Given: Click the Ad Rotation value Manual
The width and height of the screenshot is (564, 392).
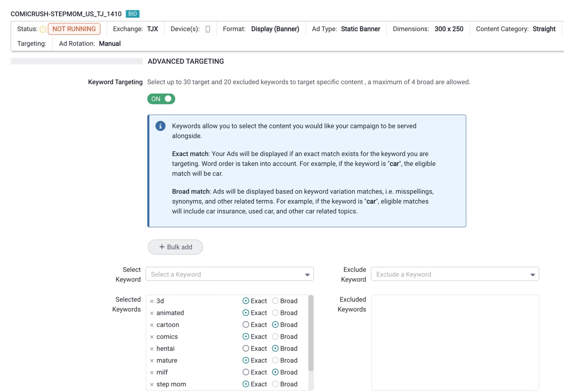Looking at the screenshot, I should (110, 43).
